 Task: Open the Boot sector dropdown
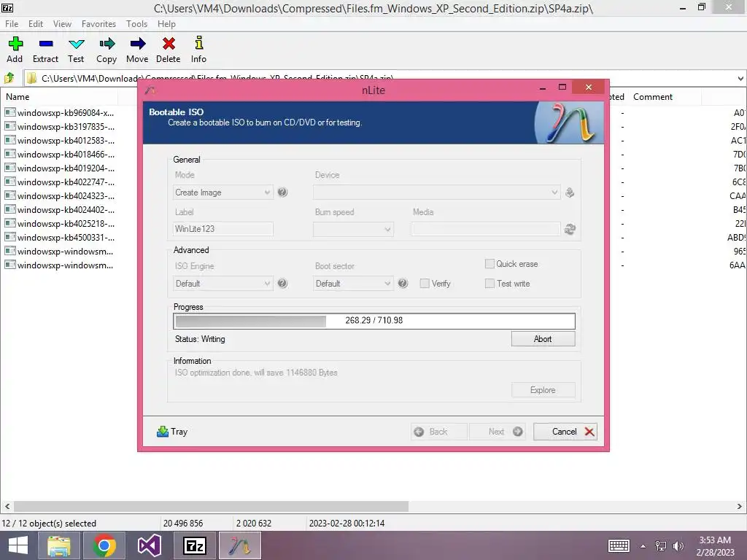[x=353, y=284]
